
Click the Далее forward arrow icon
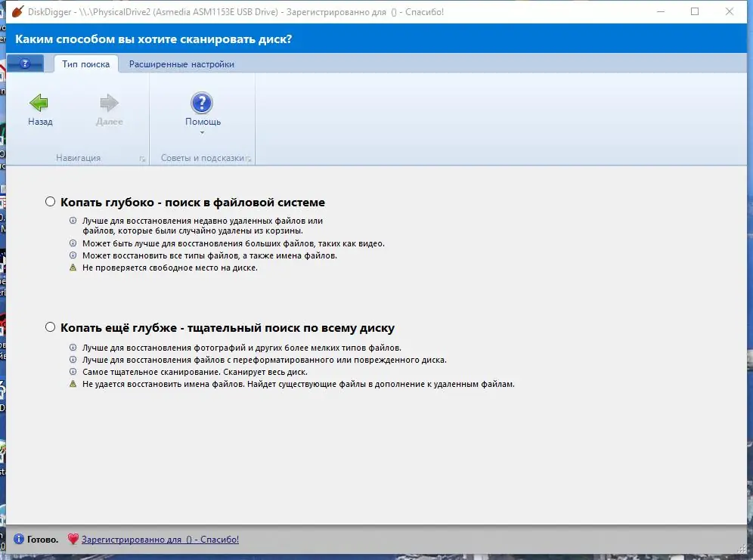coord(109,102)
